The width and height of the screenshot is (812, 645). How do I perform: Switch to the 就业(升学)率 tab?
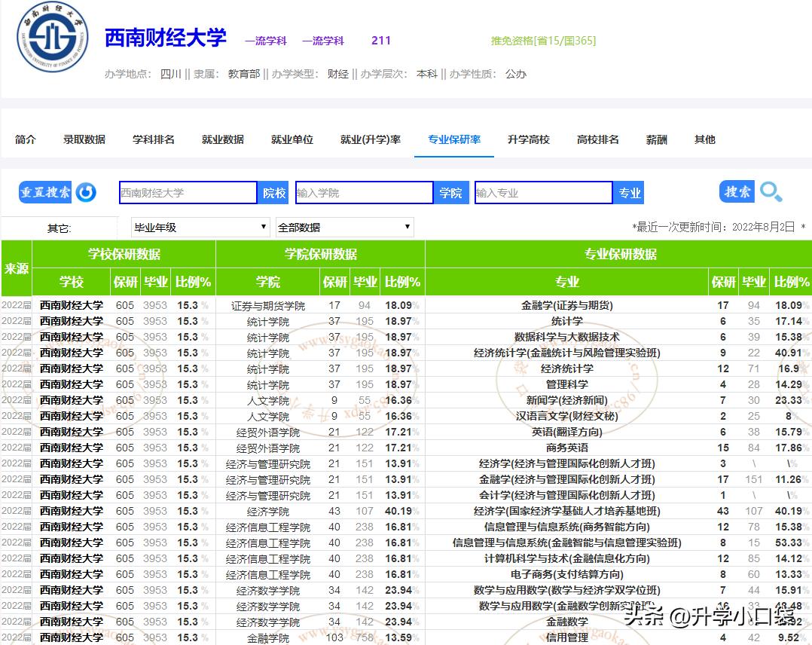tap(371, 139)
